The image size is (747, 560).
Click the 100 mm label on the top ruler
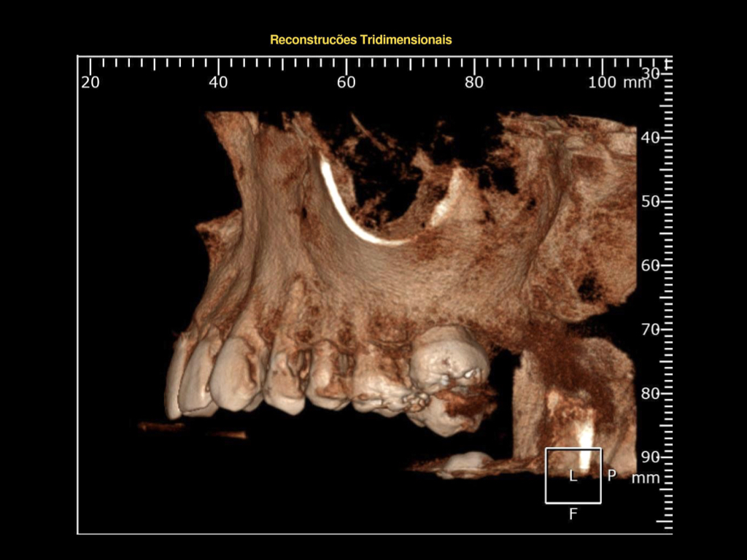619,82
